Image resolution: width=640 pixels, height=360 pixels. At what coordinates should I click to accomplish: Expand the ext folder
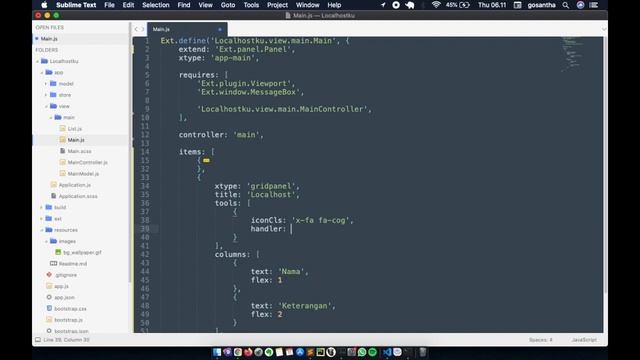42,219
